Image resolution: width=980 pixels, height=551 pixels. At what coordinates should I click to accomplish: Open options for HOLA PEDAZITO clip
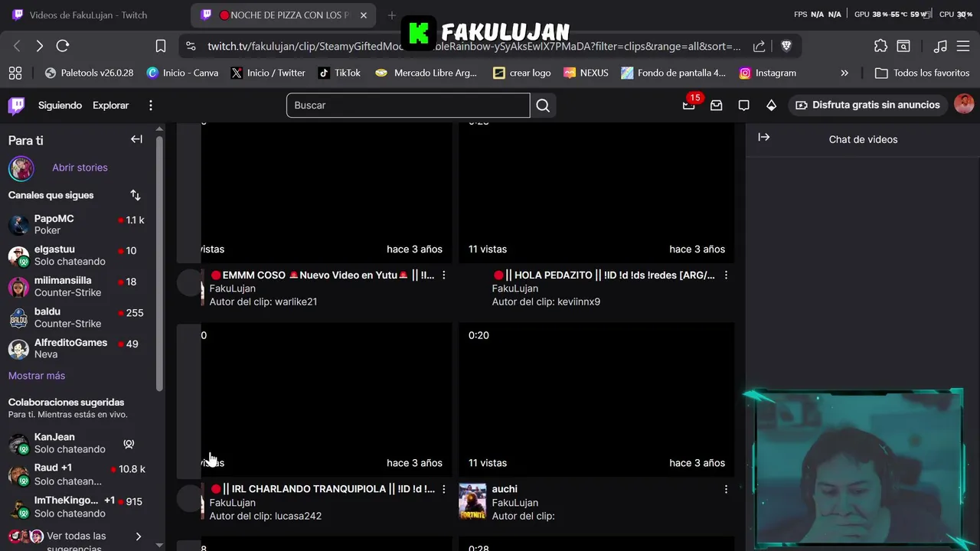pyautogui.click(x=726, y=275)
